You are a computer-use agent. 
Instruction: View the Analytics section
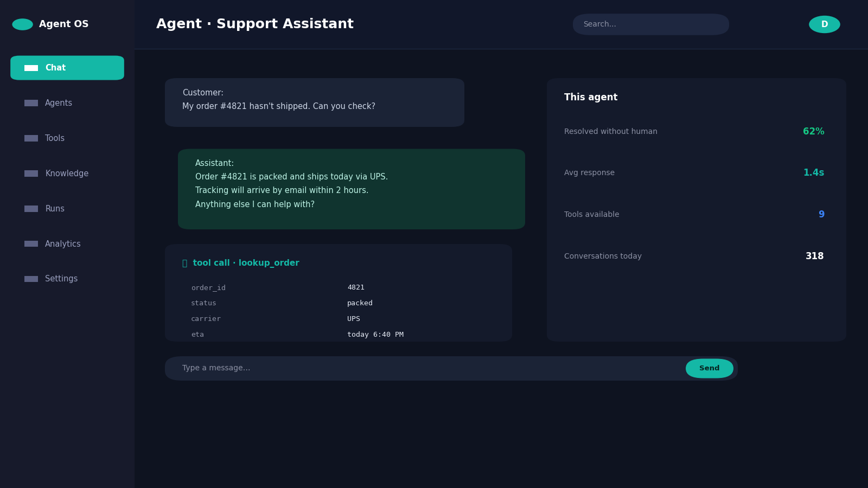[x=67, y=244]
